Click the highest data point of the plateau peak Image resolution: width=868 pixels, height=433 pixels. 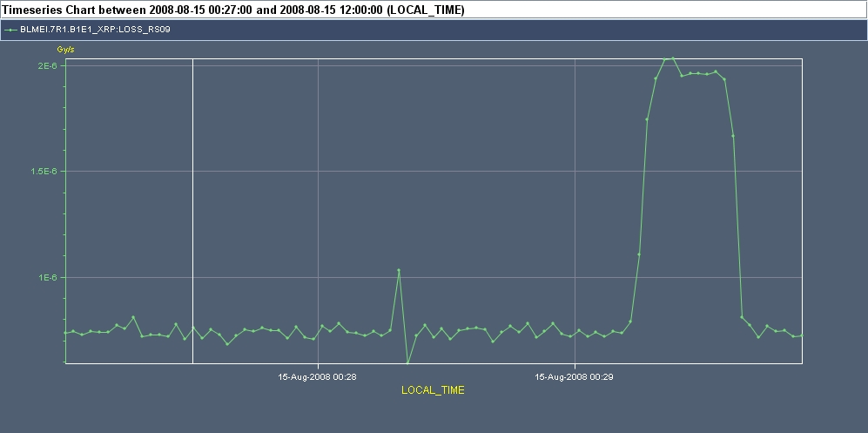(x=673, y=58)
